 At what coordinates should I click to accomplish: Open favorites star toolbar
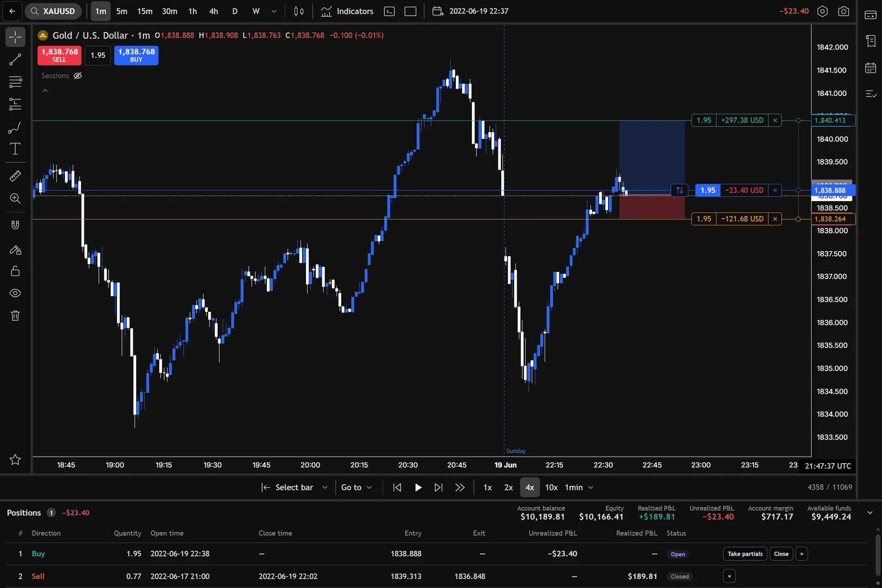point(15,460)
